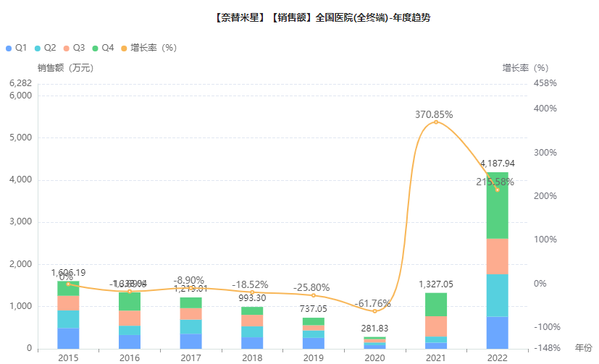Click the cyan Q2 segment of 2022 bar
599x364 pixels.
497,295
